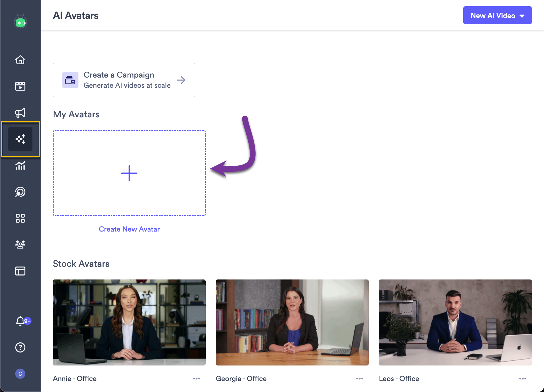The image size is (544, 392).
Task: Expand the New AI Video dropdown arrow
Action: [x=522, y=16]
